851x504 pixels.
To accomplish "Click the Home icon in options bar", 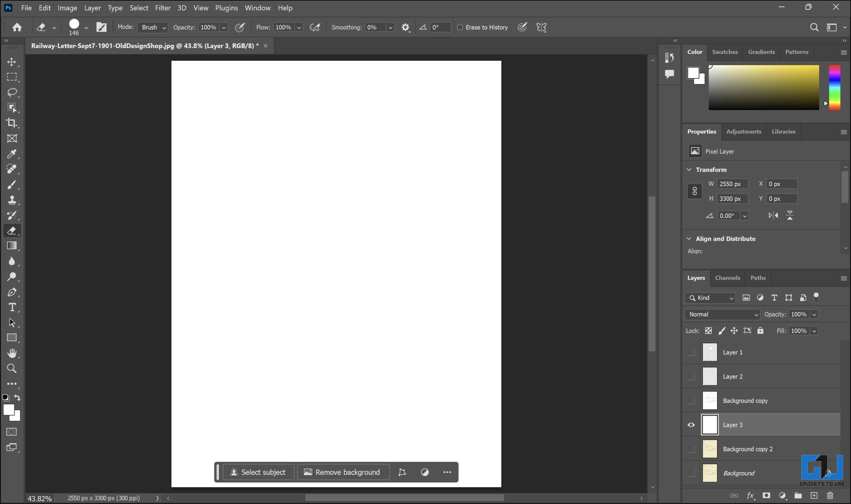I will (17, 27).
